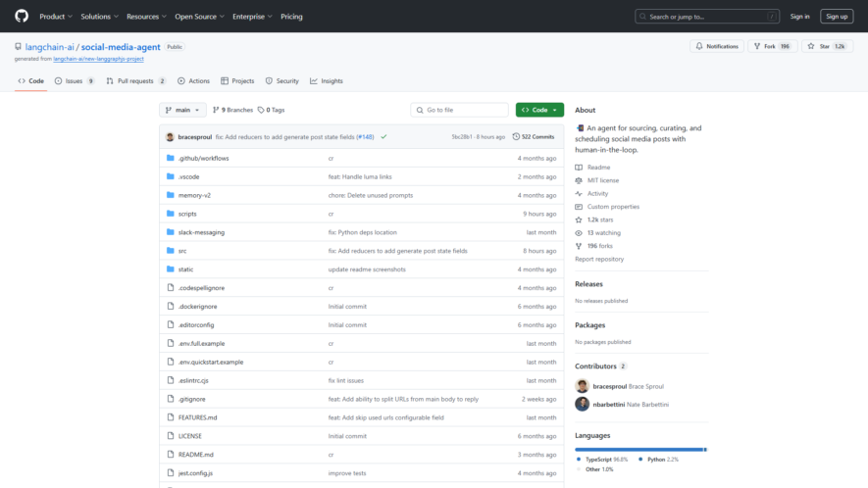This screenshot has width=868, height=488.
Task: Click the Notifications bell icon
Action: [x=699, y=46]
